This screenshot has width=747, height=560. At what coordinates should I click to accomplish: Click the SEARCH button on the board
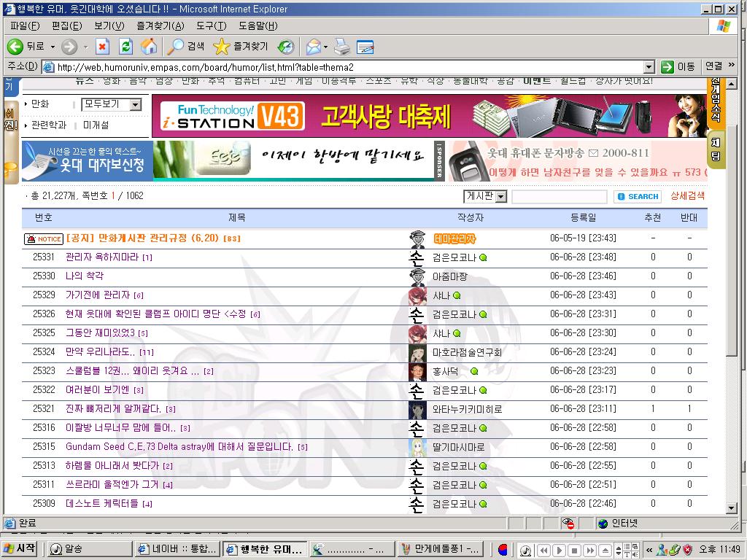[x=638, y=197]
